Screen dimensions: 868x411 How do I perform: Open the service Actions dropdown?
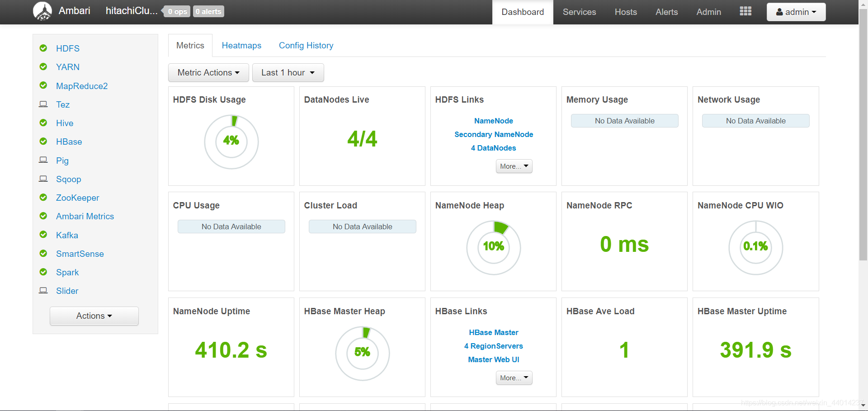[94, 316]
